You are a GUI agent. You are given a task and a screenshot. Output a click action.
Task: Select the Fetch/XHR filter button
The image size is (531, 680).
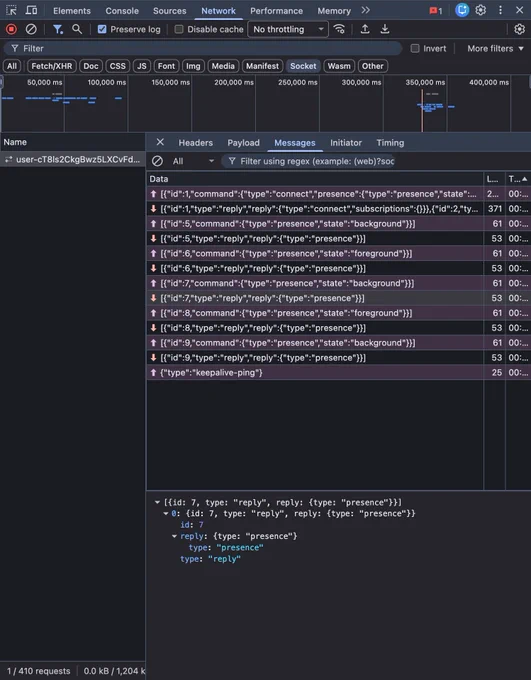point(52,66)
